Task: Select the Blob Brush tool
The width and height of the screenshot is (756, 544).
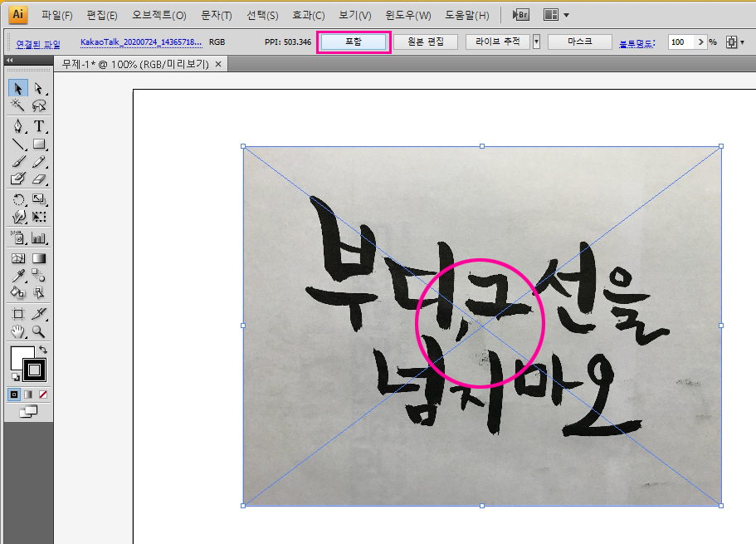Action: click(x=18, y=179)
